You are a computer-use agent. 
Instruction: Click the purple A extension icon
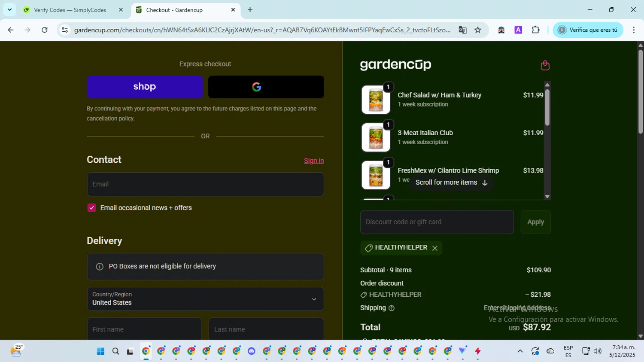[518, 30]
